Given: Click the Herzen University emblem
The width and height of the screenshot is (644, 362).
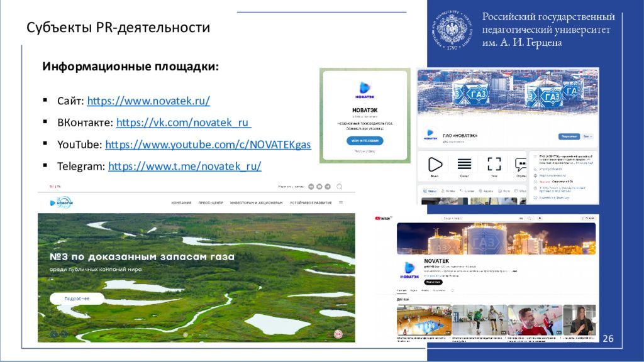Looking at the screenshot, I should click(452, 30).
